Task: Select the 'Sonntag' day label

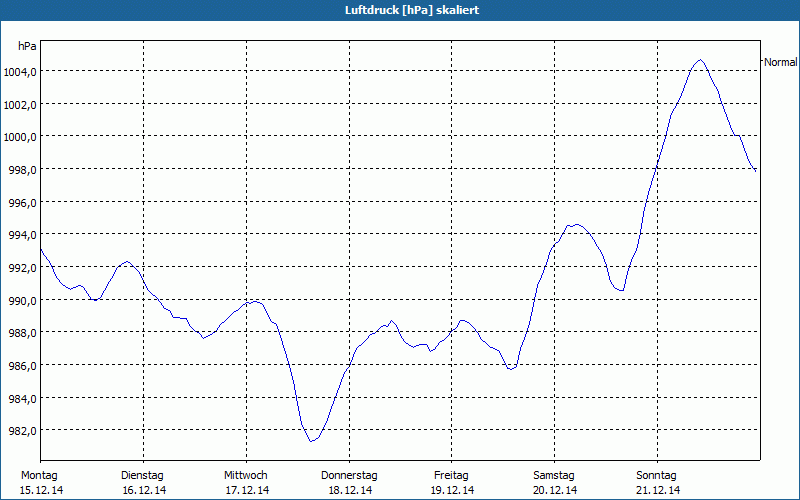Action: (656, 476)
